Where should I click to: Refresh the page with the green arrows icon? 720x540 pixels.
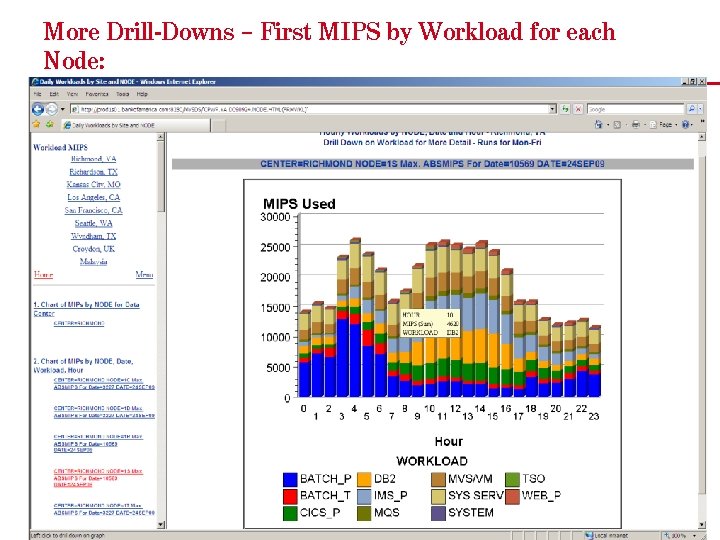click(565, 109)
